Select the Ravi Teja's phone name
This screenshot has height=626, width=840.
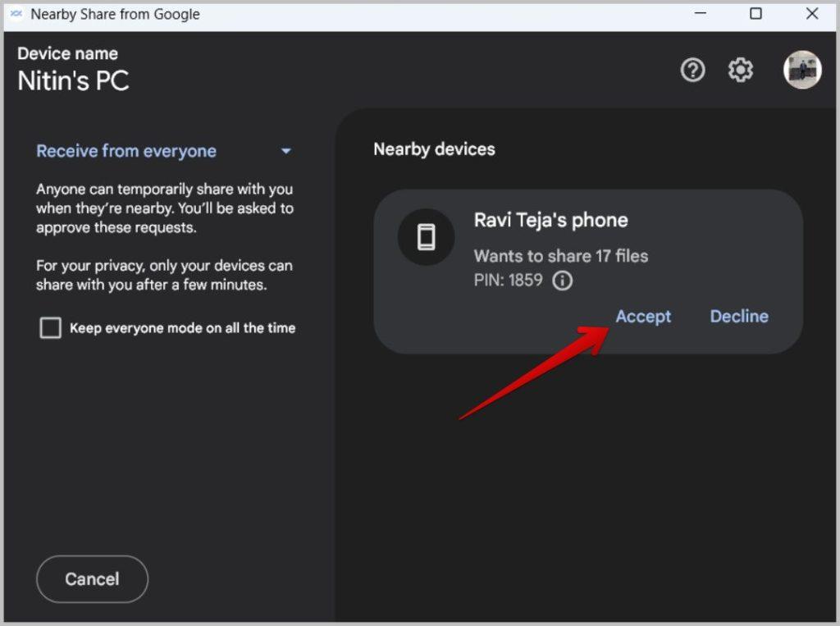550,220
